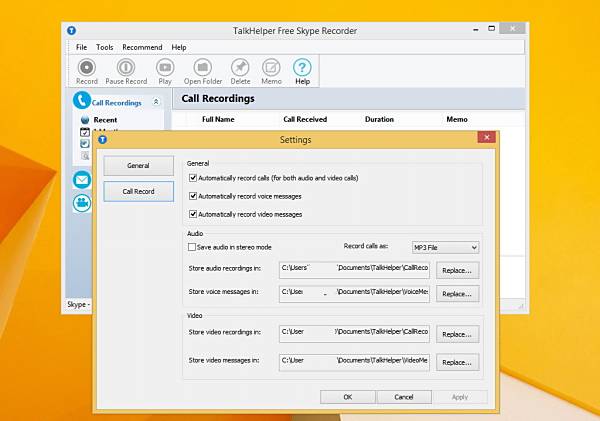Screen dimensions: 600x421
Task: Collapse the Call Recordings sidebar section
Action: coord(156,102)
